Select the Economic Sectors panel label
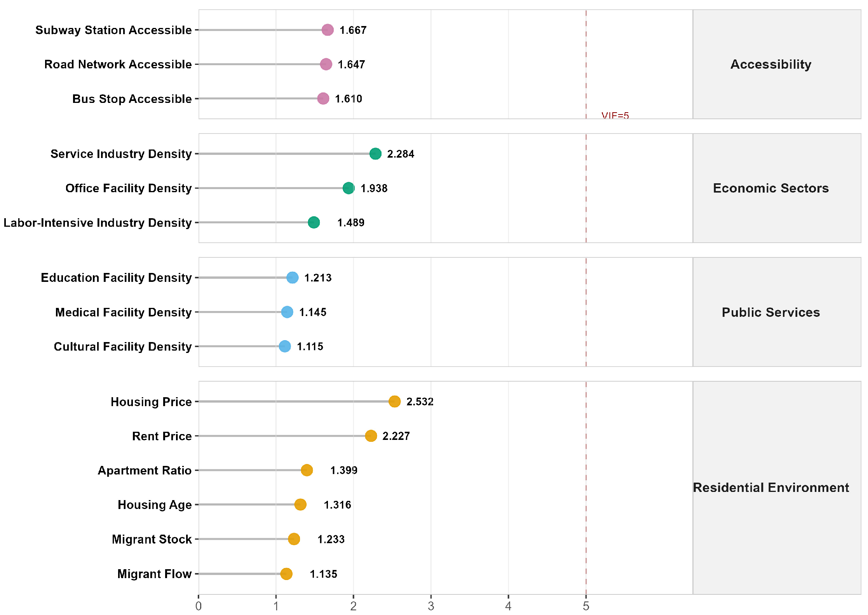This screenshot has height=615, width=868. (771, 188)
